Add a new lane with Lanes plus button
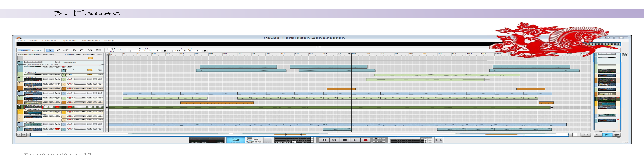Viewport: 644px width, 163px height. (78, 55)
